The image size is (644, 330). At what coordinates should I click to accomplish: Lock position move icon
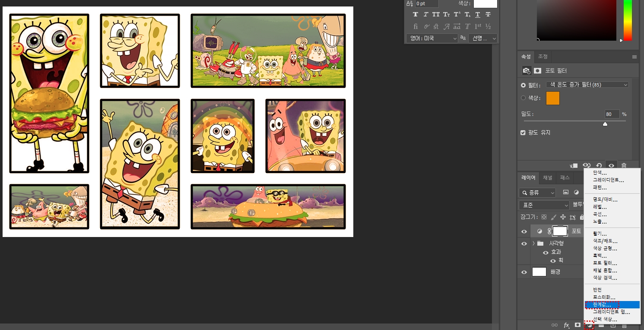[563, 217]
